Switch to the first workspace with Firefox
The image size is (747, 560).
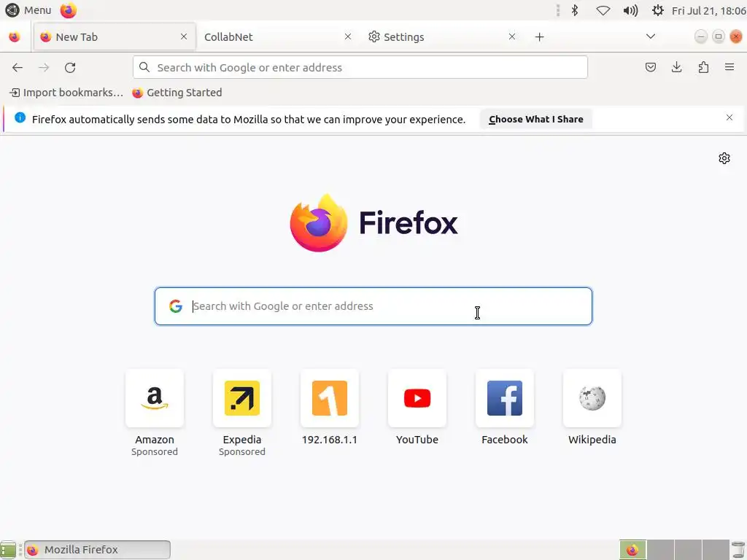632,550
